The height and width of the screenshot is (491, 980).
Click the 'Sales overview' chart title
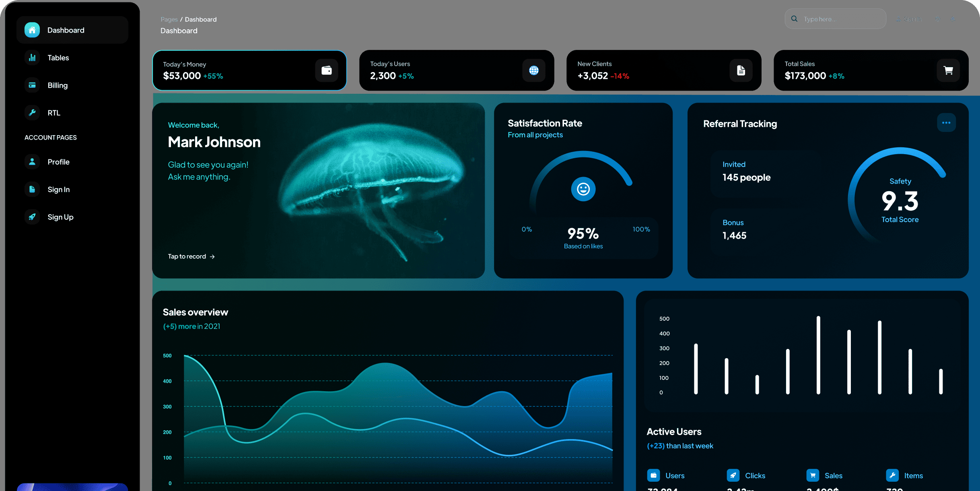point(196,312)
